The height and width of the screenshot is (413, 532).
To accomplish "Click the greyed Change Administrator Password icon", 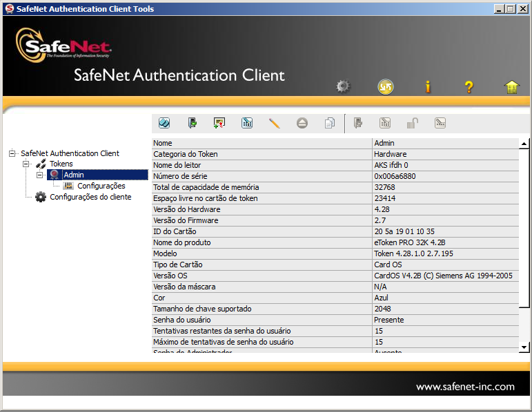I will (385, 123).
